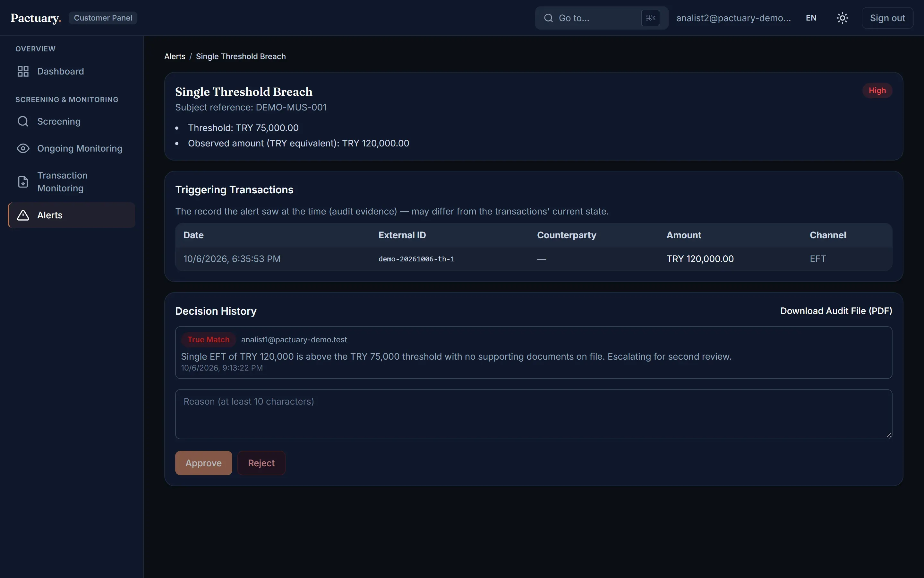Click the External ID column header
The image size is (924, 578).
click(402, 235)
